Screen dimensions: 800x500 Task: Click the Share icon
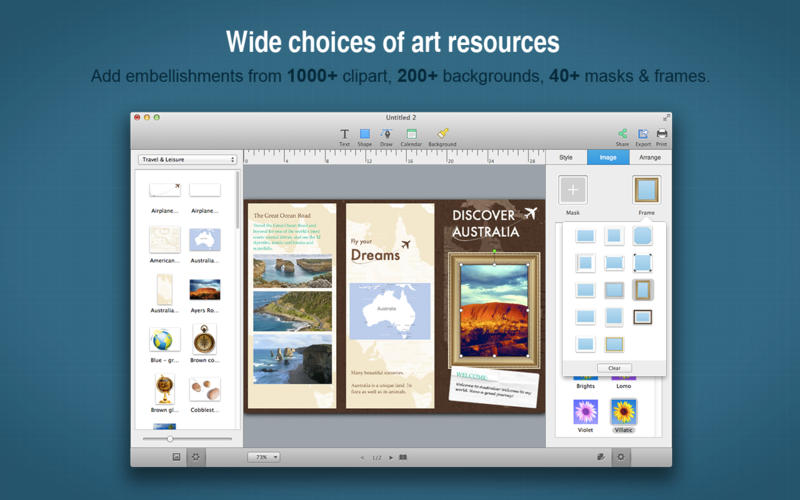622,136
